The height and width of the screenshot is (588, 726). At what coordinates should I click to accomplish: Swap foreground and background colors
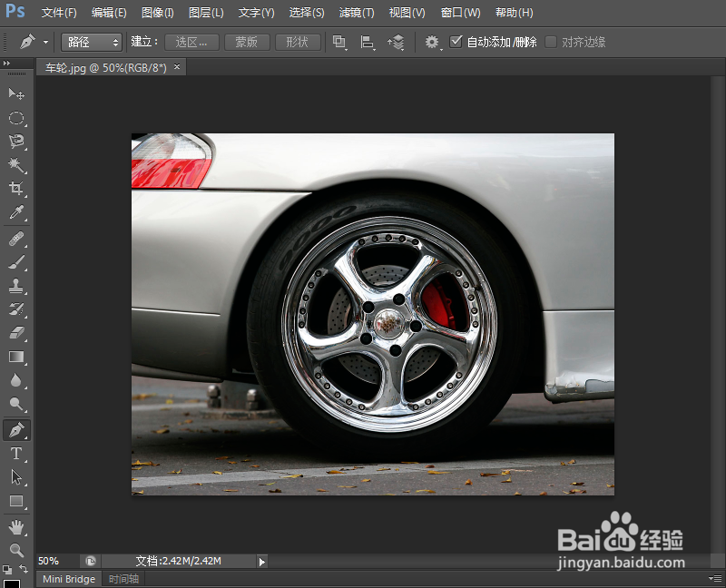[x=24, y=569]
